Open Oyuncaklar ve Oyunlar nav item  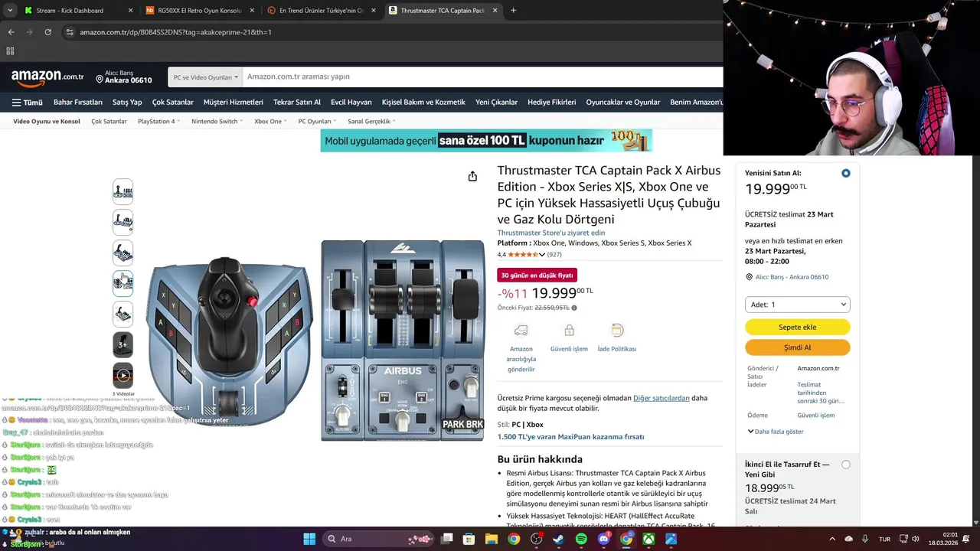(623, 103)
